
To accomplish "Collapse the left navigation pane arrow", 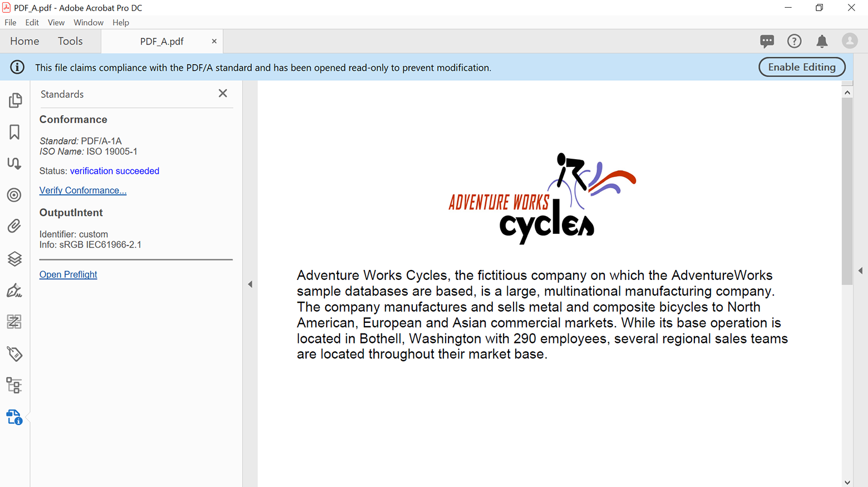I will click(250, 284).
